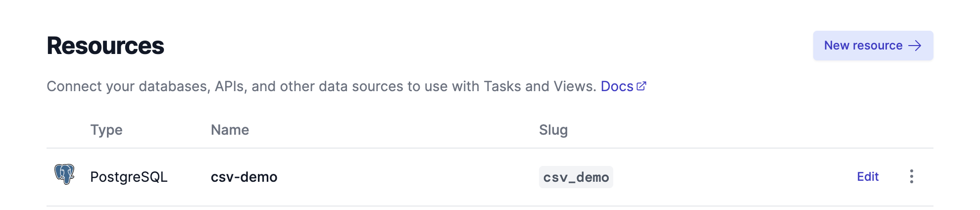Open the three-dot menu for csv-demo
Viewport: 980px width, 210px height.
coord(911,176)
